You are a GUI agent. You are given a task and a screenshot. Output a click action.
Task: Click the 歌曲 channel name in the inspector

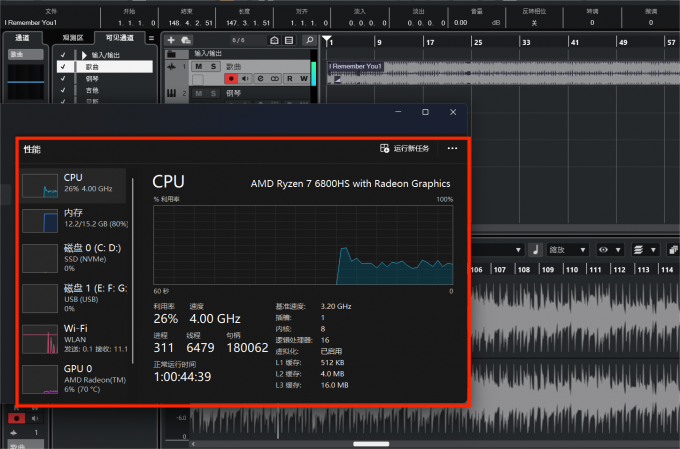(x=26, y=54)
